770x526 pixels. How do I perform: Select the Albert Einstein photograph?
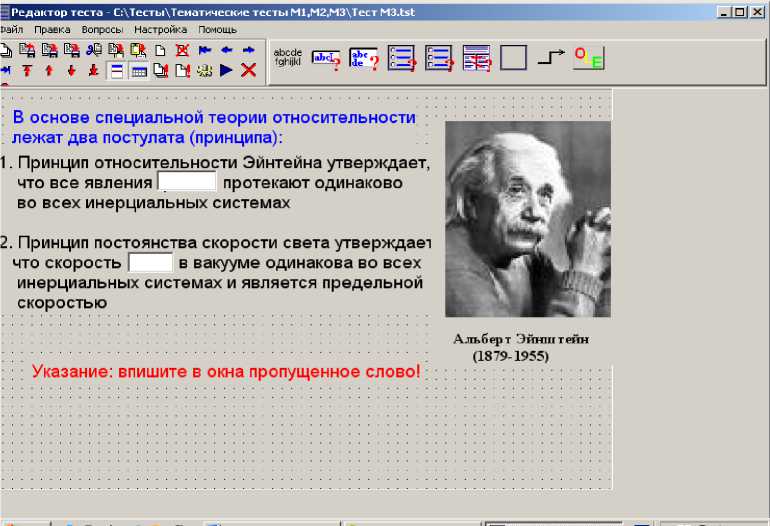click(x=528, y=219)
